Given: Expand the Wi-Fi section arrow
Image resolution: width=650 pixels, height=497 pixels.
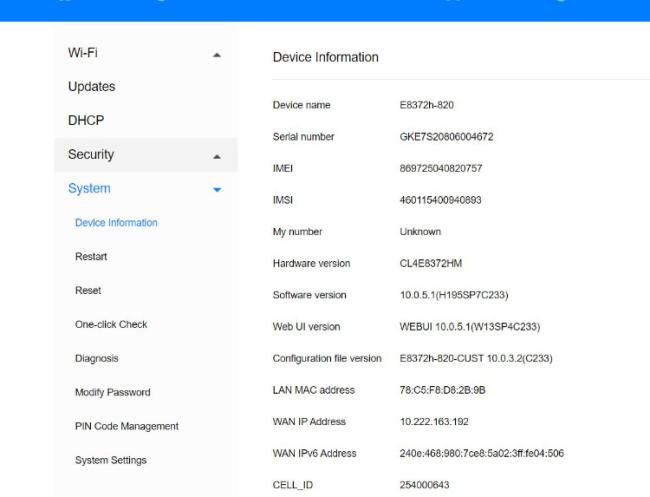Looking at the screenshot, I should 217,53.
